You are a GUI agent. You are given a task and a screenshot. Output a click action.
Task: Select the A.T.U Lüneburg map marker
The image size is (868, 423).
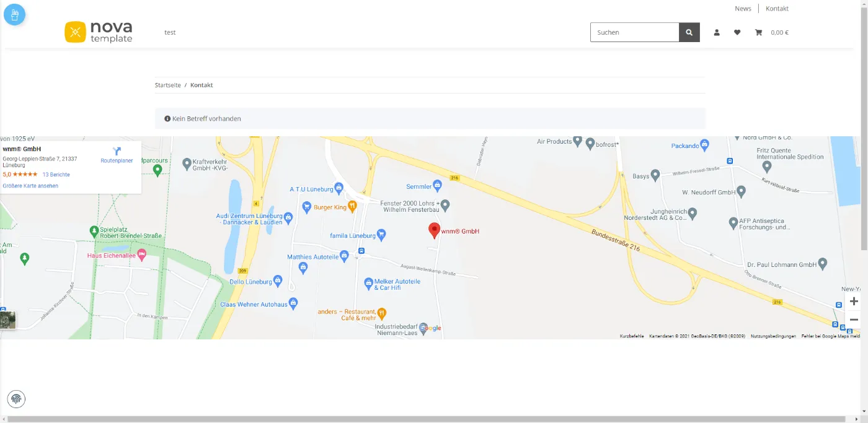point(339,188)
